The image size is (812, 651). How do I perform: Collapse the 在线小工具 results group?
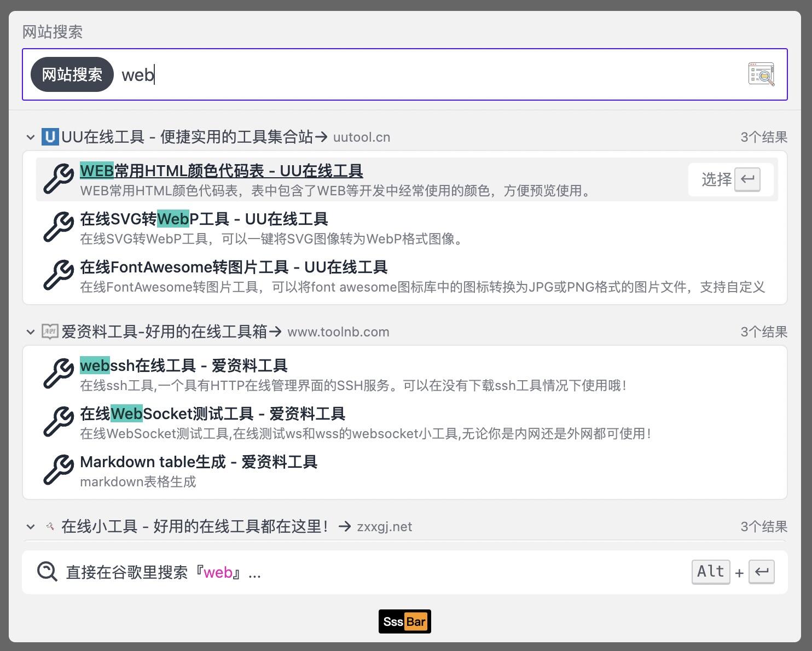click(31, 527)
